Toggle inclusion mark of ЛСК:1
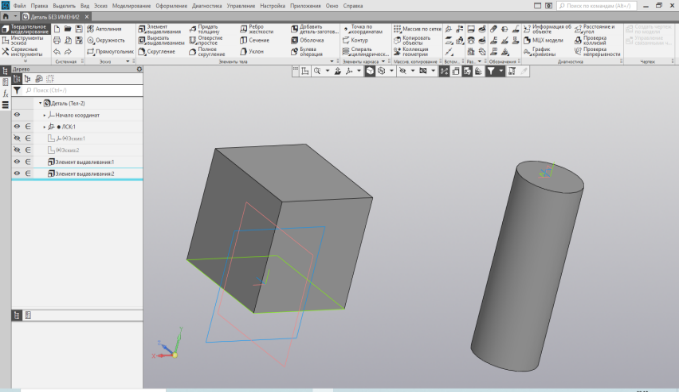 28,126
